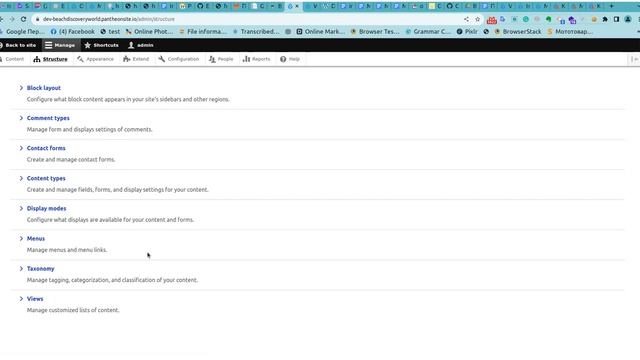Screen dimensions: 640x360
Task: Click the green Evernote extension icon
Action: point(549,19)
